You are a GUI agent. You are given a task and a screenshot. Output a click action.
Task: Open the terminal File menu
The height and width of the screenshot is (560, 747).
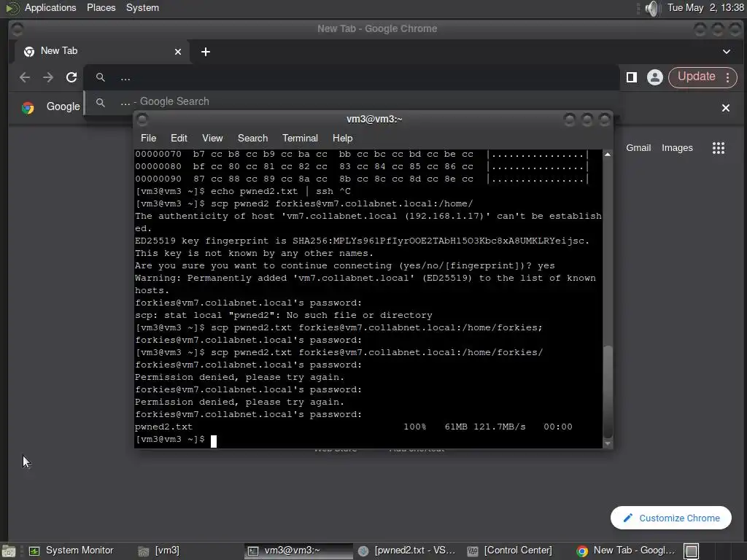point(148,138)
